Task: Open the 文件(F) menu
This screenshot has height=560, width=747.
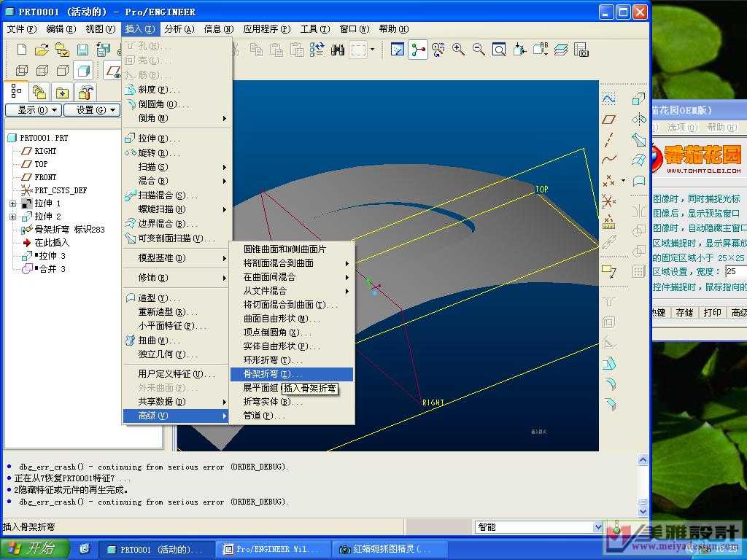Action: pos(22,29)
